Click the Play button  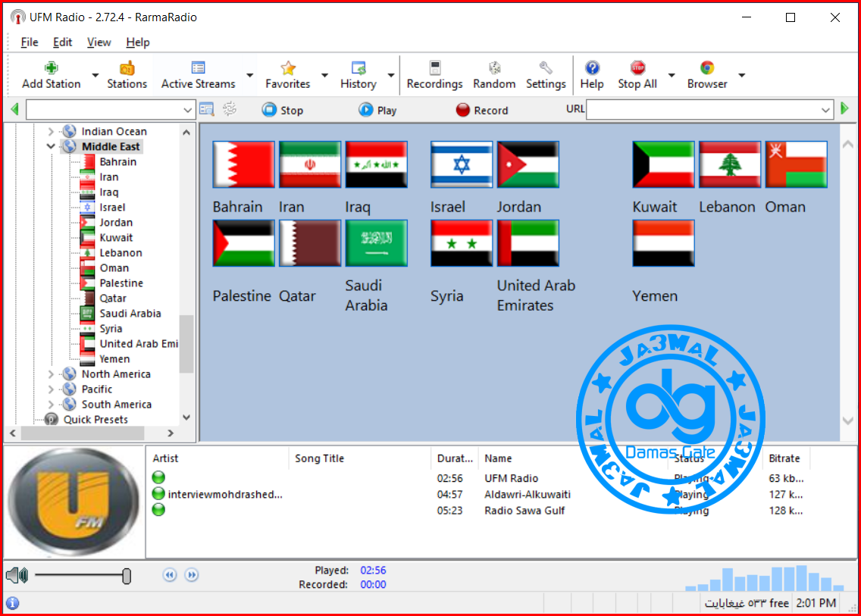click(x=377, y=110)
